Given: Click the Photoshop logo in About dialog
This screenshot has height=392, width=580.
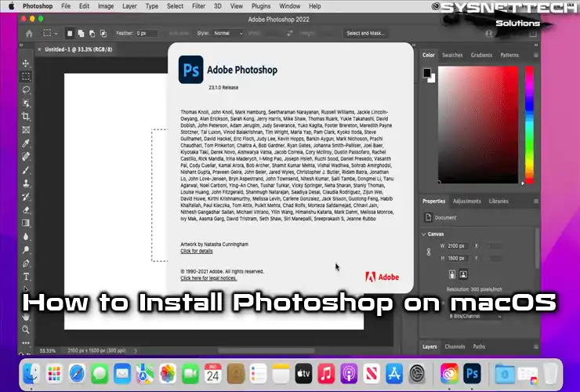Looking at the screenshot, I should [191, 70].
